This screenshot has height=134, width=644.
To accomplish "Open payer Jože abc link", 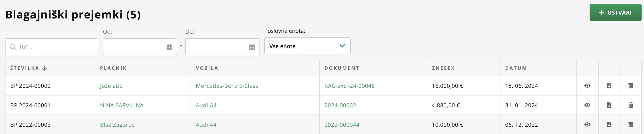I will [x=111, y=86].
